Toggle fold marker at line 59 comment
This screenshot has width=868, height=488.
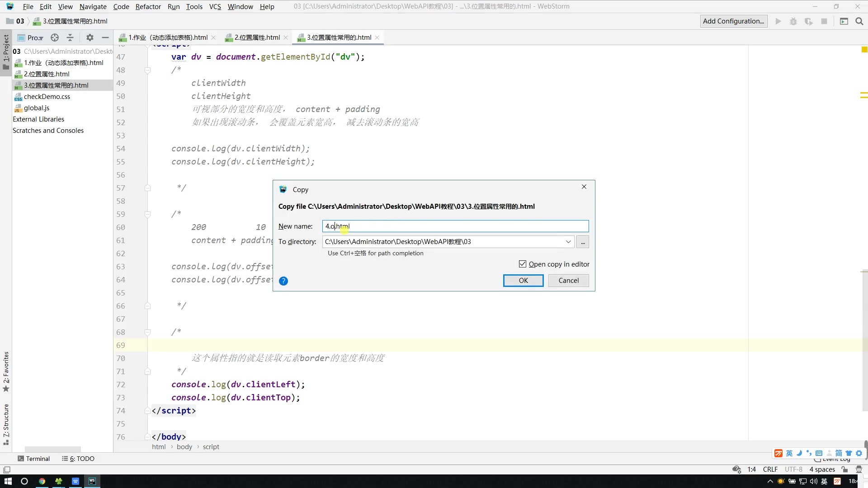pos(147,214)
